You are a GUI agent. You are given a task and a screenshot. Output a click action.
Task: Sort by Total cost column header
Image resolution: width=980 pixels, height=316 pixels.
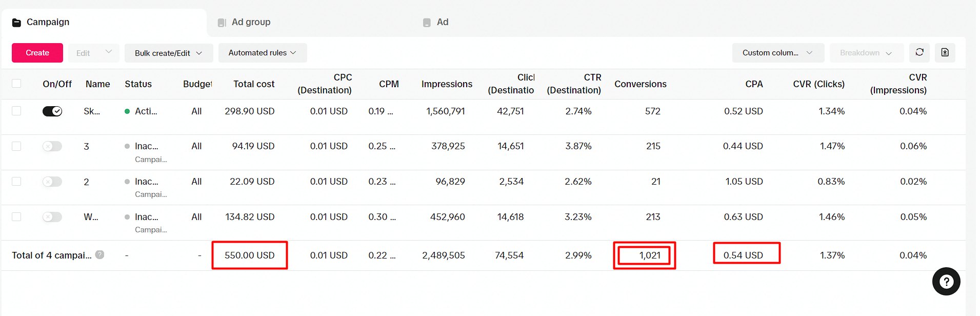coord(254,84)
